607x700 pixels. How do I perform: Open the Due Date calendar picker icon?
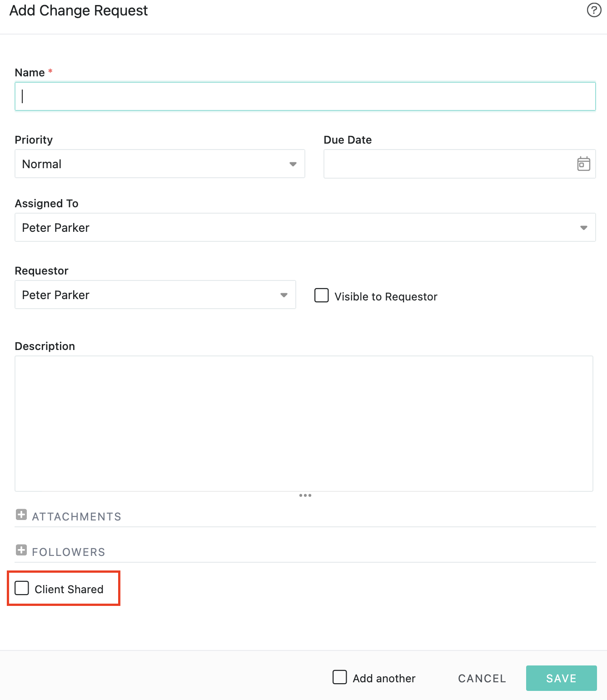(583, 164)
